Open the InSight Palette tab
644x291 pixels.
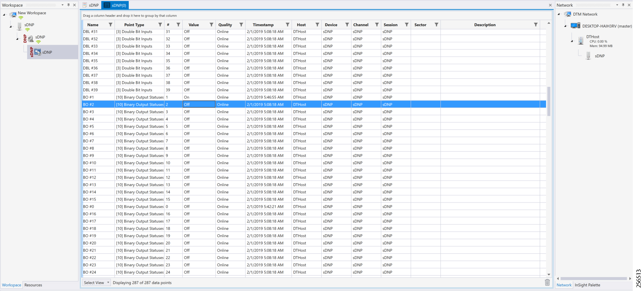click(587, 285)
